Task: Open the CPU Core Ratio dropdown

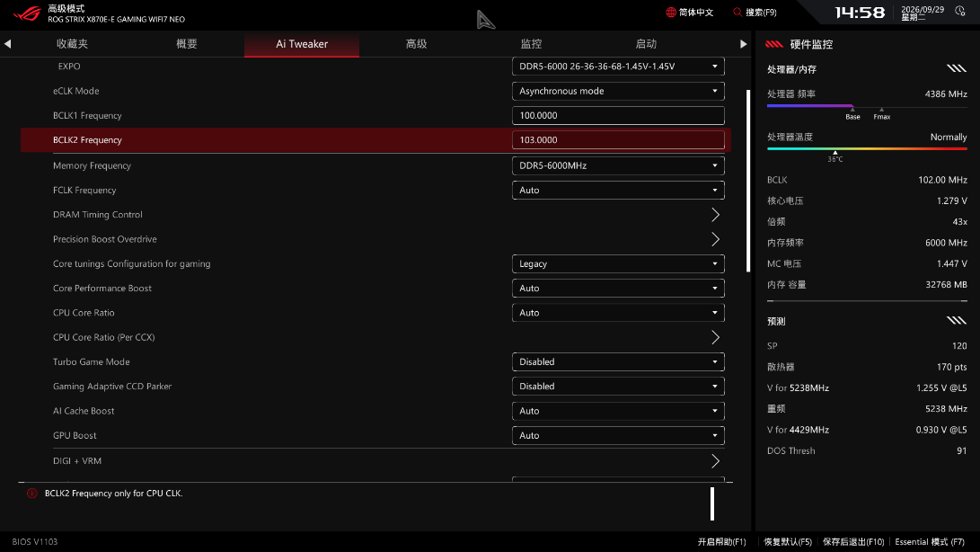Action: point(618,313)
